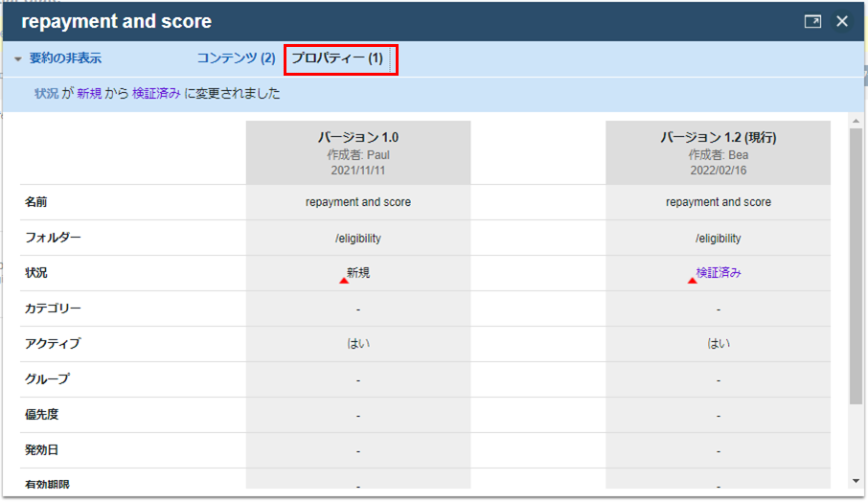This screenshot has height=503, width=868.
Task: Click the 状況 row label in table
Action: pos(36,273)
